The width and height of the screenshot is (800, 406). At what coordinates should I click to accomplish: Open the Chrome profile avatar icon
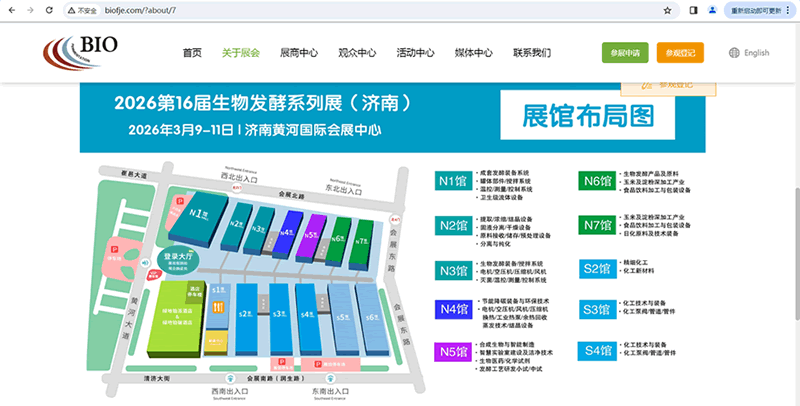(713, 10)
